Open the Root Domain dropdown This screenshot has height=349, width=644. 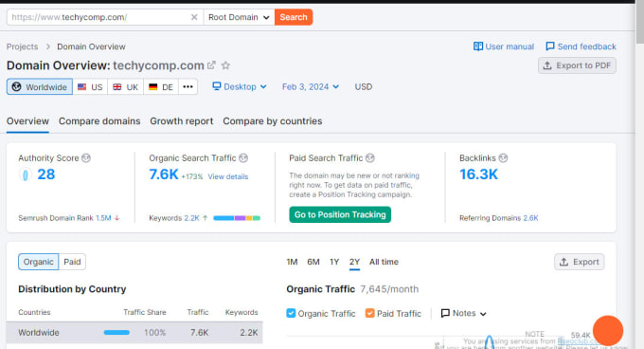[239, 17]
